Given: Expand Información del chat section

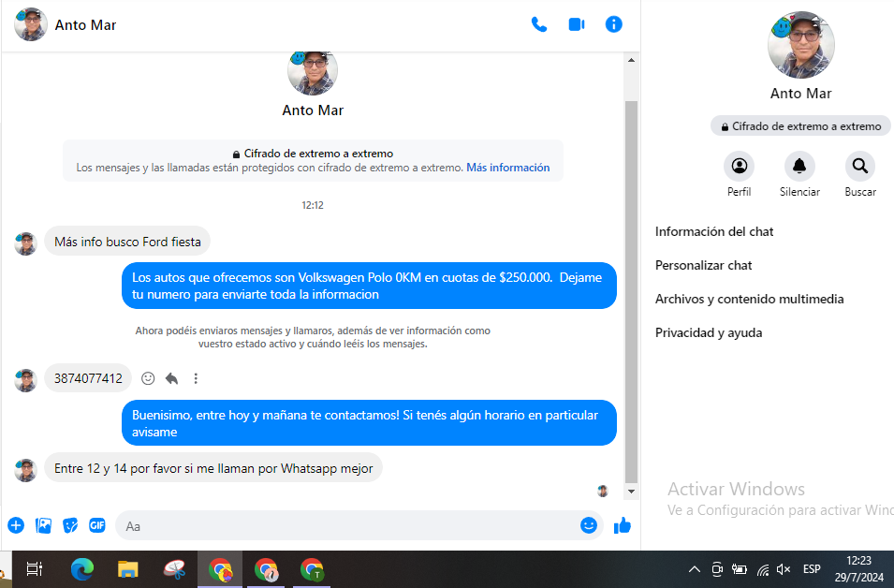Looking at the screenshot, I should click(x=714, y=231).
